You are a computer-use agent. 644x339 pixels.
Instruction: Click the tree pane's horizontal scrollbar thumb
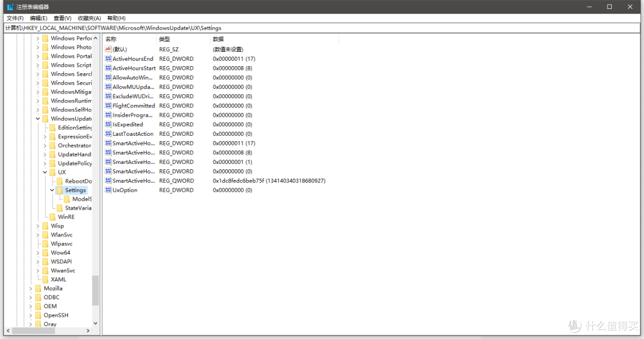(x=33, y=331)
